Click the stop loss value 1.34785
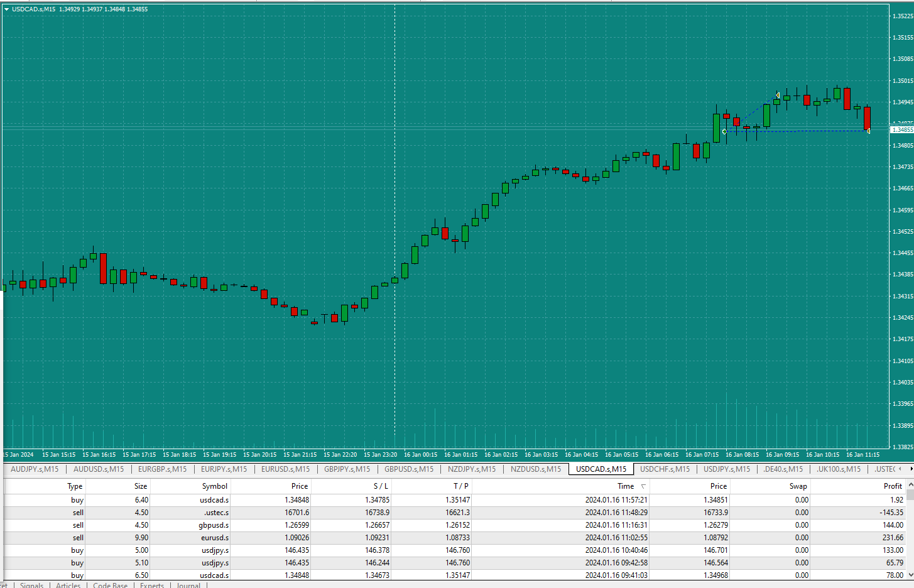This screenshot has width=914, height=588. pos(378,500)
